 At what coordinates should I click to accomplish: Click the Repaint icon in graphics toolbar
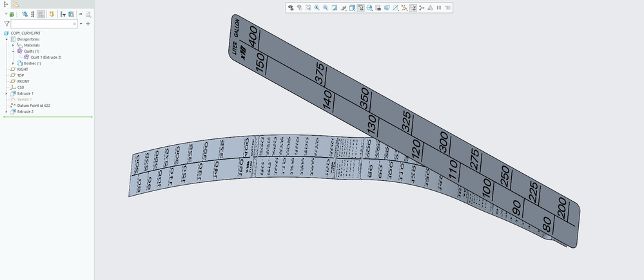tap(335, 8)
